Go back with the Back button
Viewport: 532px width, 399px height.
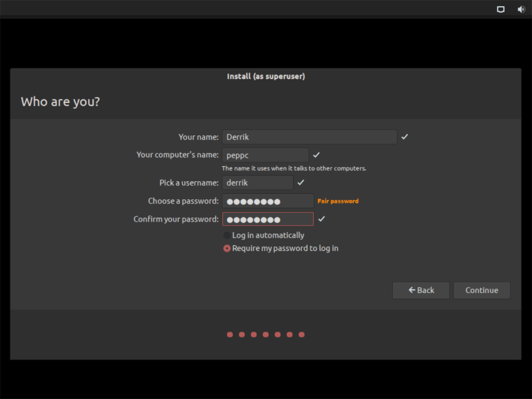coord(421,290)
